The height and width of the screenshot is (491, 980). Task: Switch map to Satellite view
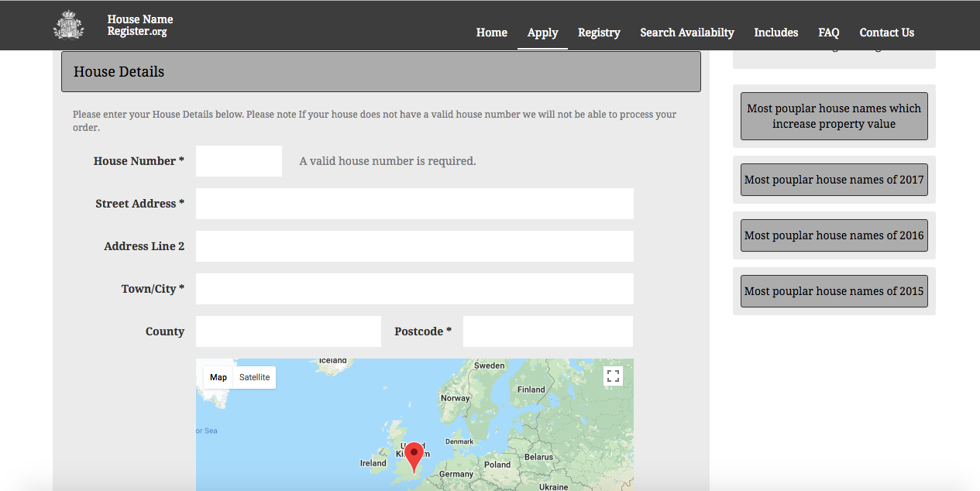(254, 377)
